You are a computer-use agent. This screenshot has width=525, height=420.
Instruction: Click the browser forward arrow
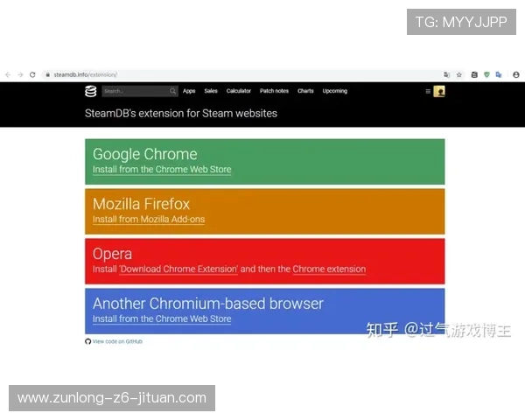[20, 75]
